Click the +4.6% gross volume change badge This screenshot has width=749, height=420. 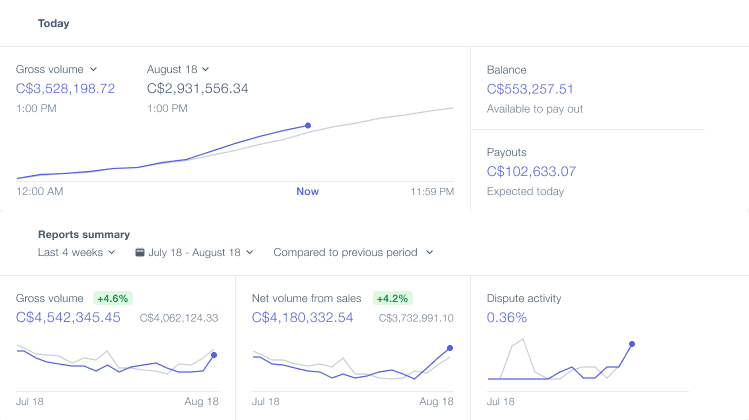113,299
